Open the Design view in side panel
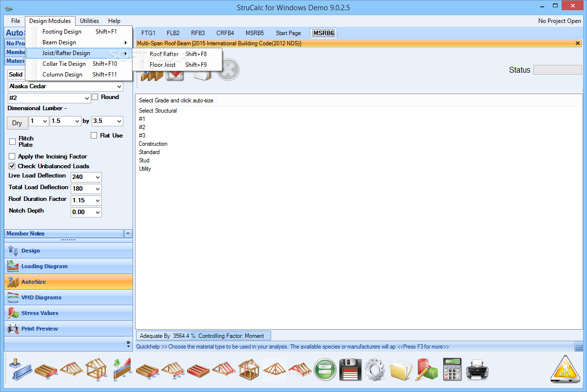Image resolution: width=587 pixels, height=392 pixels. click(x=68, y=251)
